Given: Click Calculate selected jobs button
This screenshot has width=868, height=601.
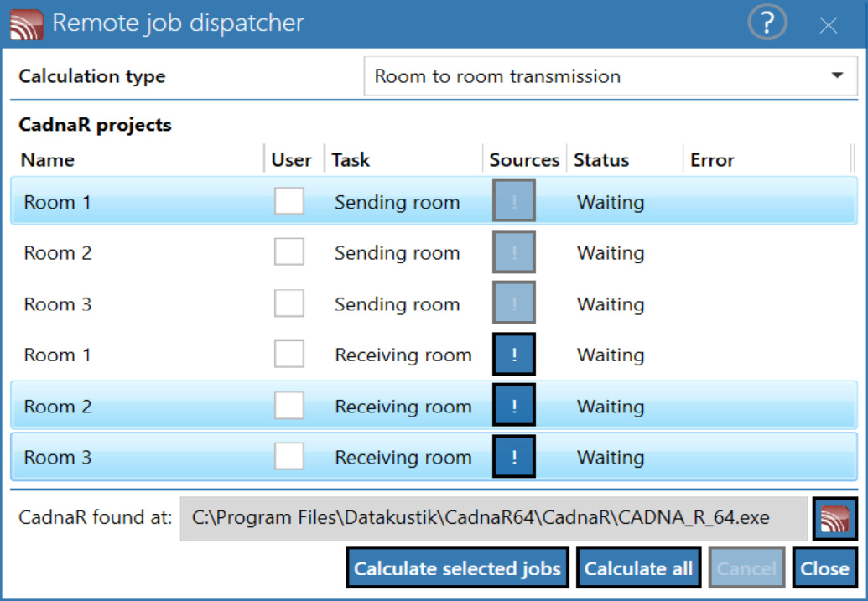Looking at the screenshot, I should coord(457,567).
